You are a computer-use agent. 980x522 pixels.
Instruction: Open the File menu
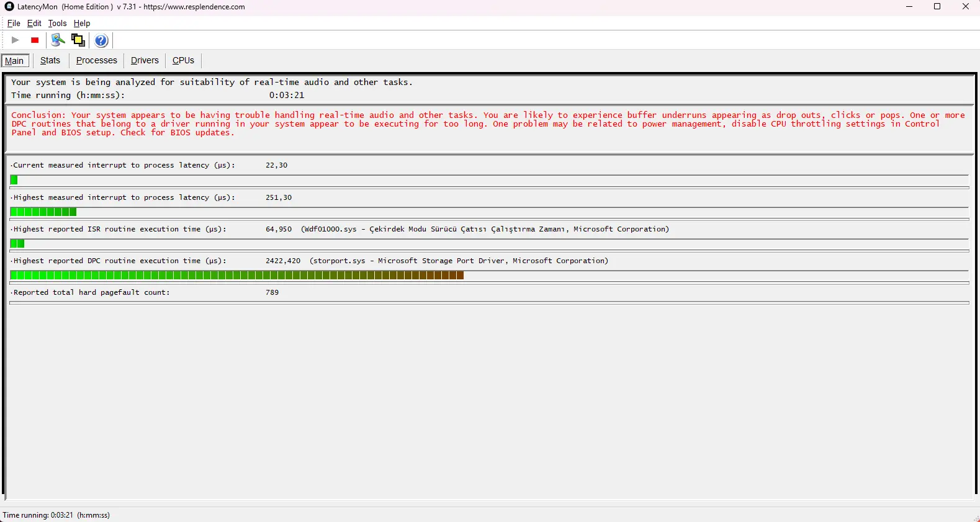14,23
